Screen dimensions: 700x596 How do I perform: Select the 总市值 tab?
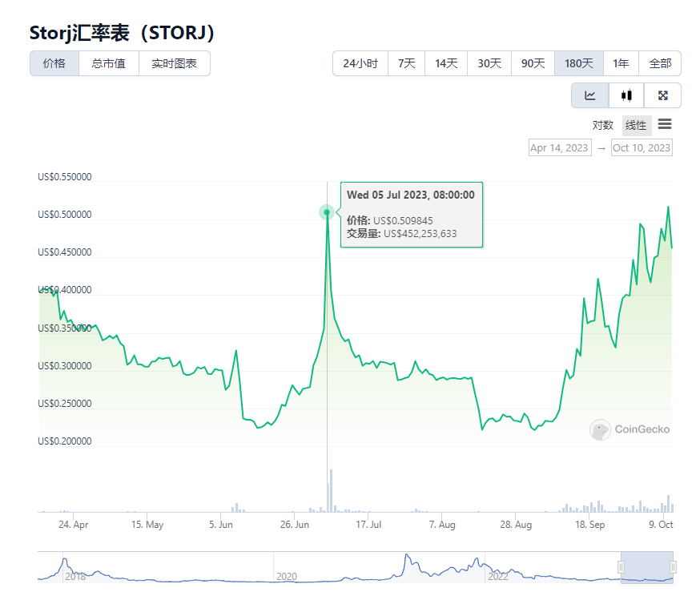(x=109, y=63)
